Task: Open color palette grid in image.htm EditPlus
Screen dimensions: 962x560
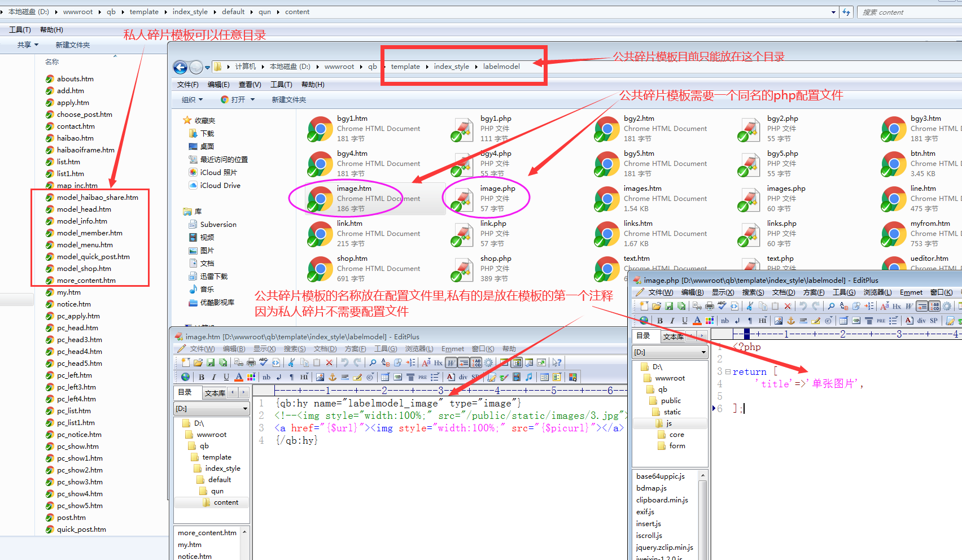Action: point(251,377)
